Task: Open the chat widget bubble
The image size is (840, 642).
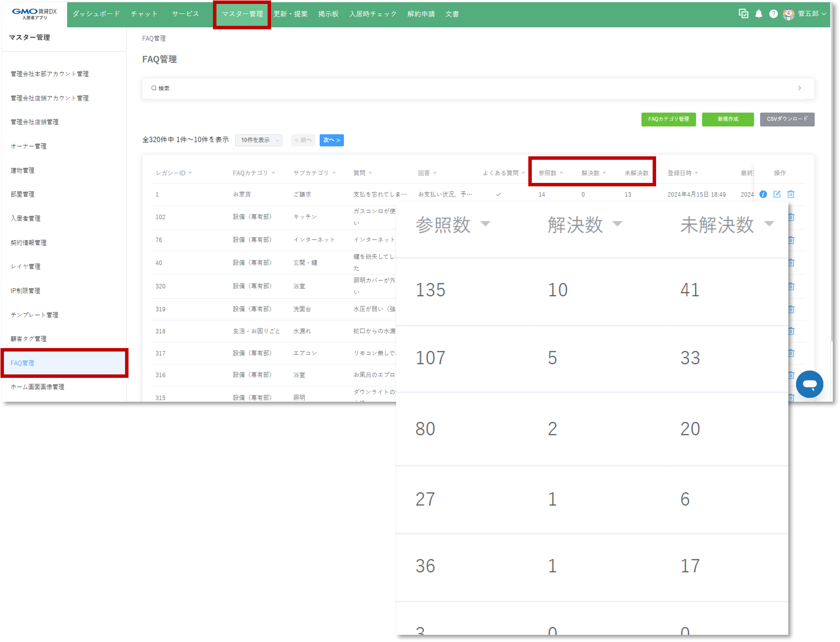Action: (809, 384)
